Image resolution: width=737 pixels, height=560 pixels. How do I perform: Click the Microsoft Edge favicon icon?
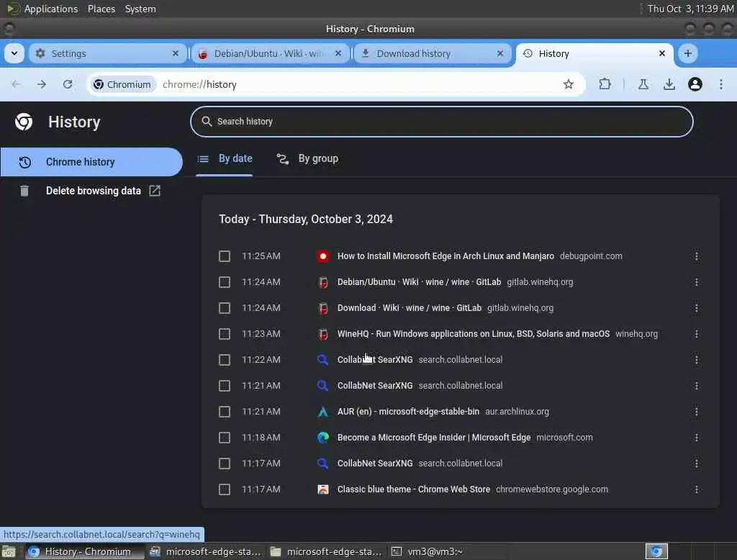(x=323, y=438)
